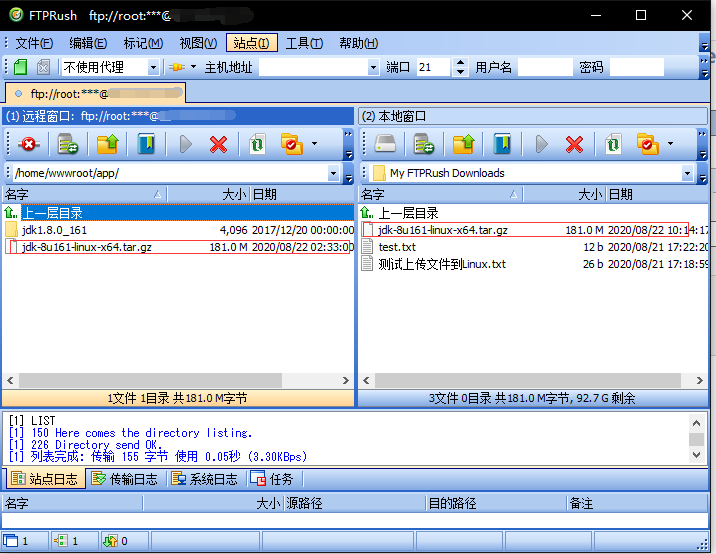Click the 用户名 input field
The height and width of the screenshot is (554, 716).
pos(545,68)
